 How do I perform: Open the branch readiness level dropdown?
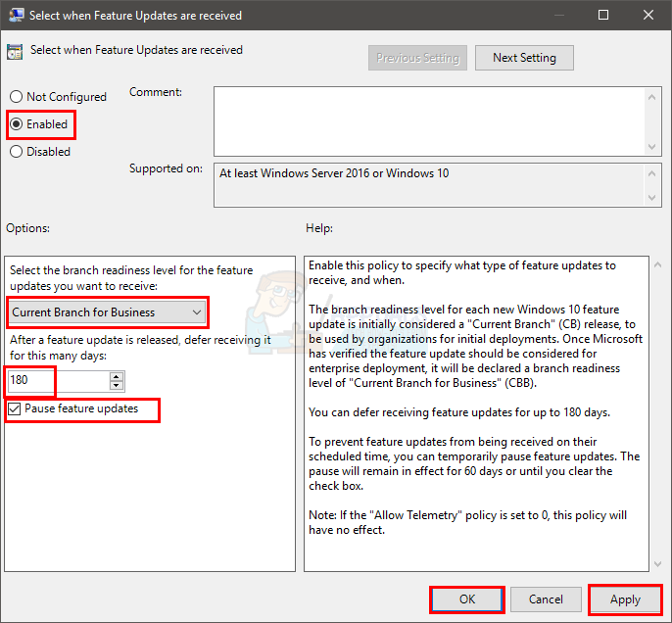(x=107, y=312)
